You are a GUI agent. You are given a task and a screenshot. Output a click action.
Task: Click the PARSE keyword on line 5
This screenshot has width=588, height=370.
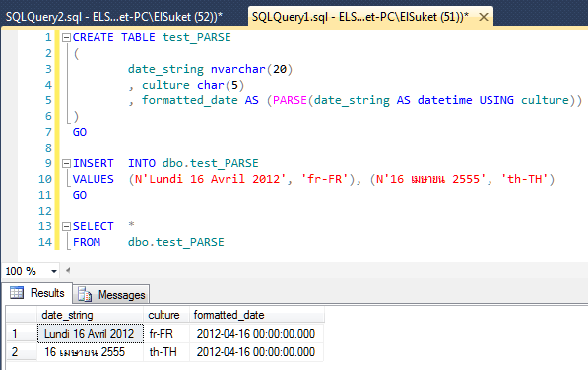(290, 100)
